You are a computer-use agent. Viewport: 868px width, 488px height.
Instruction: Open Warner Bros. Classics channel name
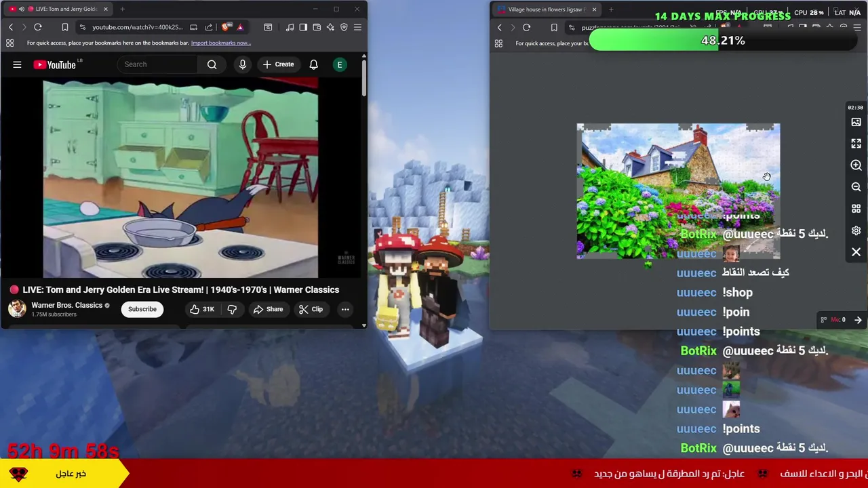[66, 305]
